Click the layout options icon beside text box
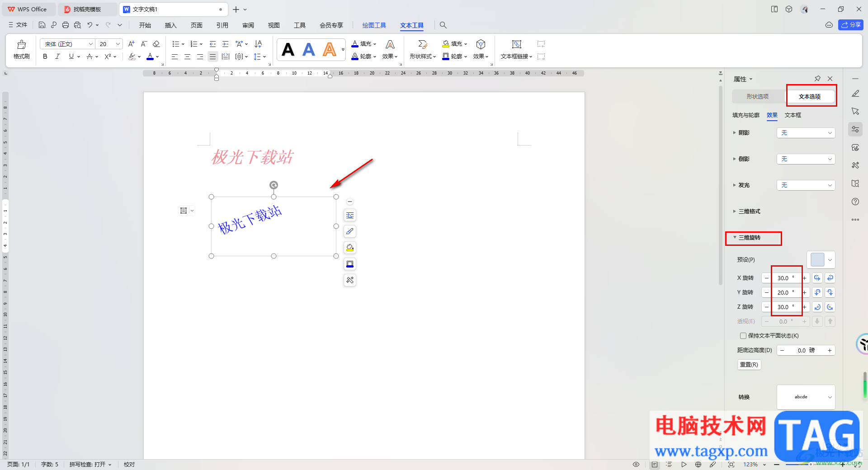Screen dimensions: 868x470 pyautogui.click(x=350, y=215)
